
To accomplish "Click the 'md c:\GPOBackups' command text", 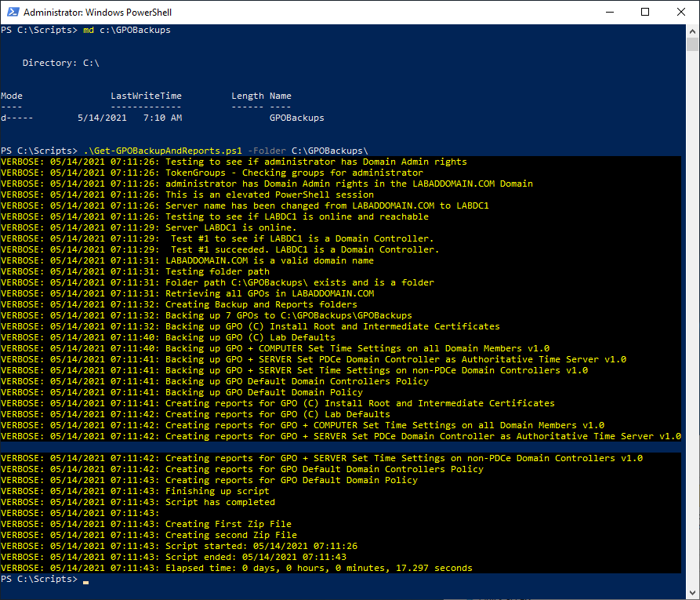I will point(126,30).
